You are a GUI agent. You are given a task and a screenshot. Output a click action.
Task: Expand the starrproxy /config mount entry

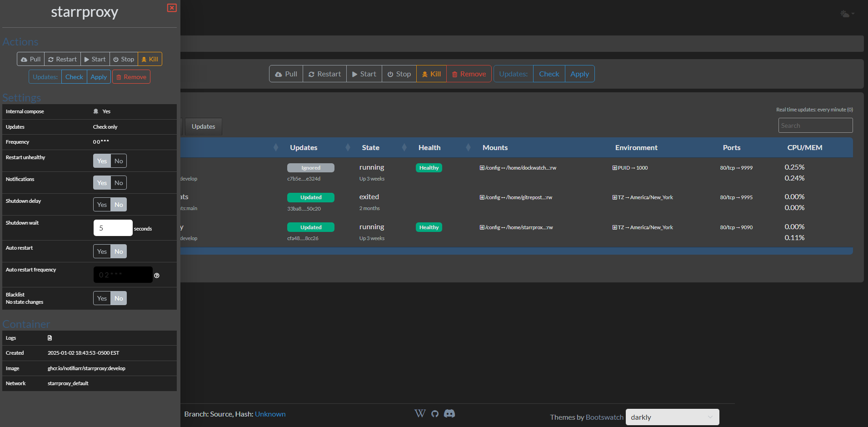482,227
